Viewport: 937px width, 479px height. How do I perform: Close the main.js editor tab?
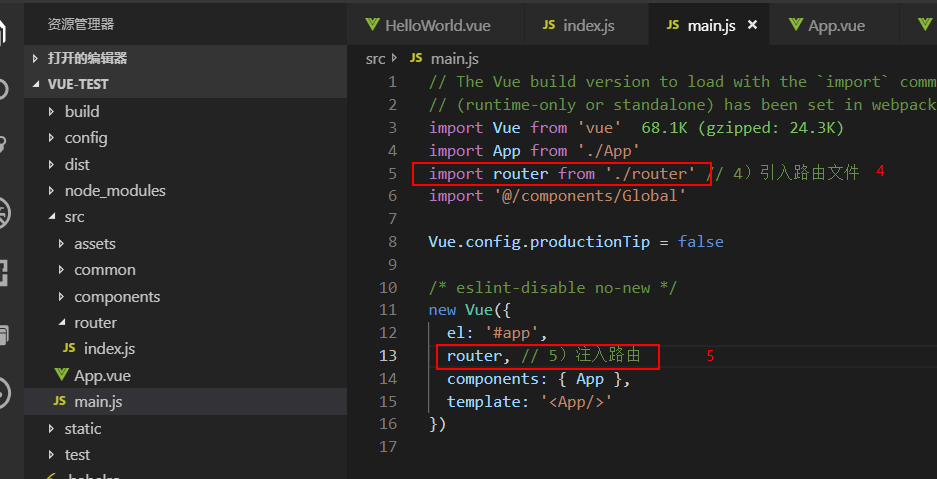tap(752, 25)
